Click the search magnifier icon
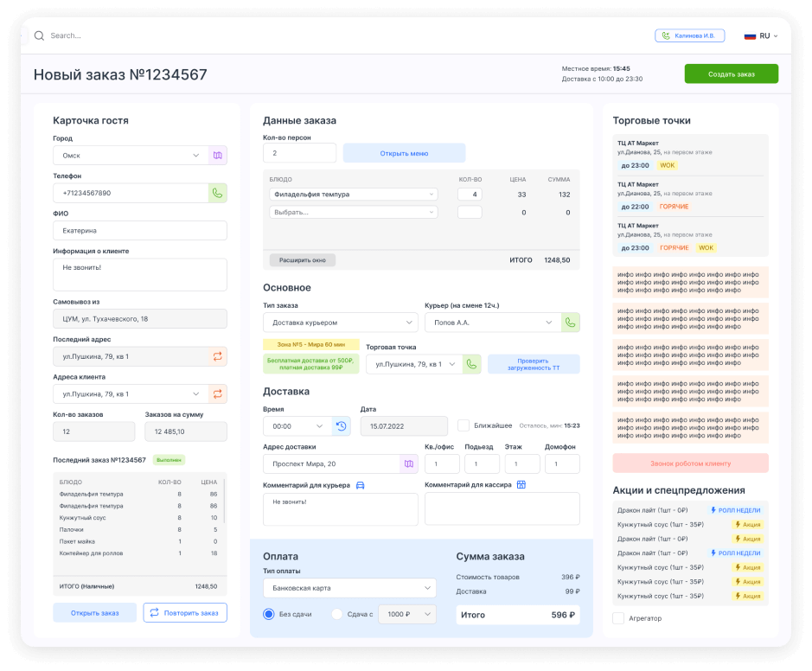Screen dimensions: 812x671 point(39,36)
